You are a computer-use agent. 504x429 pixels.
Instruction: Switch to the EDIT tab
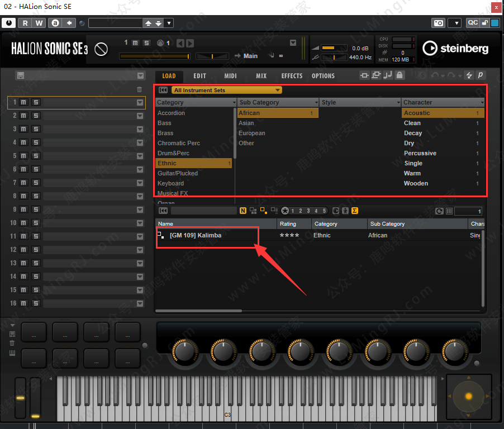[x=199, y=76]
